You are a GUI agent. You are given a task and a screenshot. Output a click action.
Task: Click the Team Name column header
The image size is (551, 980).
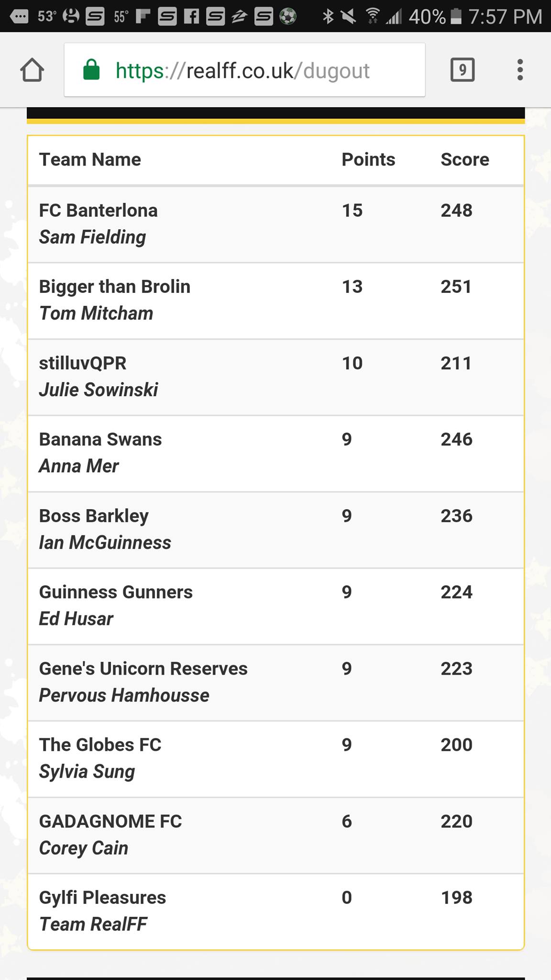point(90,159)
